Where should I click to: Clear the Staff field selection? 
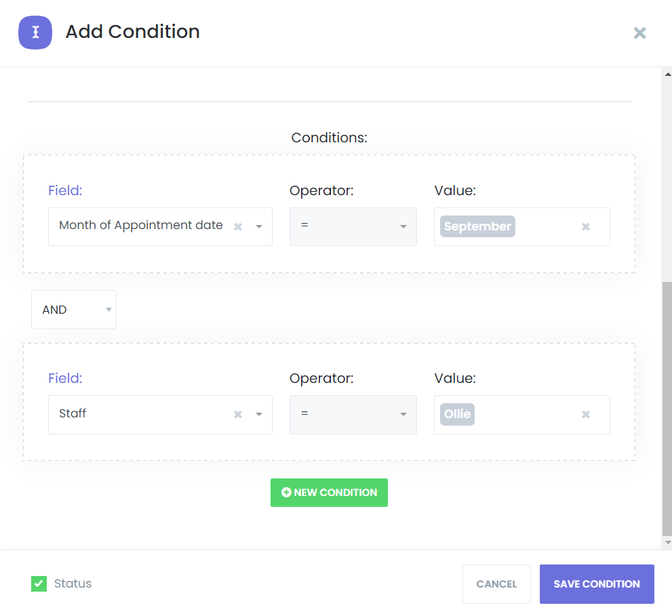[x=238, y=415]
